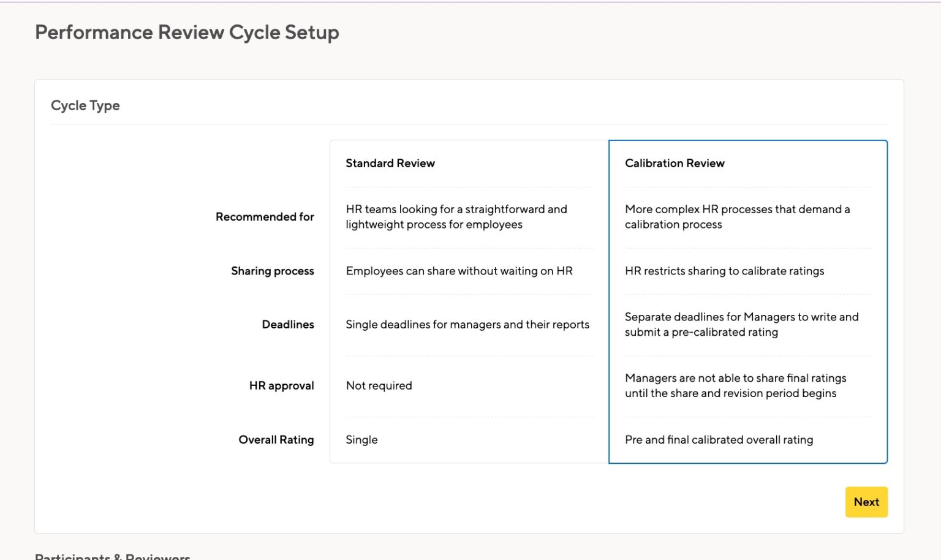
Task: Click 'Single deadlines for managers and their reports' cell
Action: click(467, 324)
